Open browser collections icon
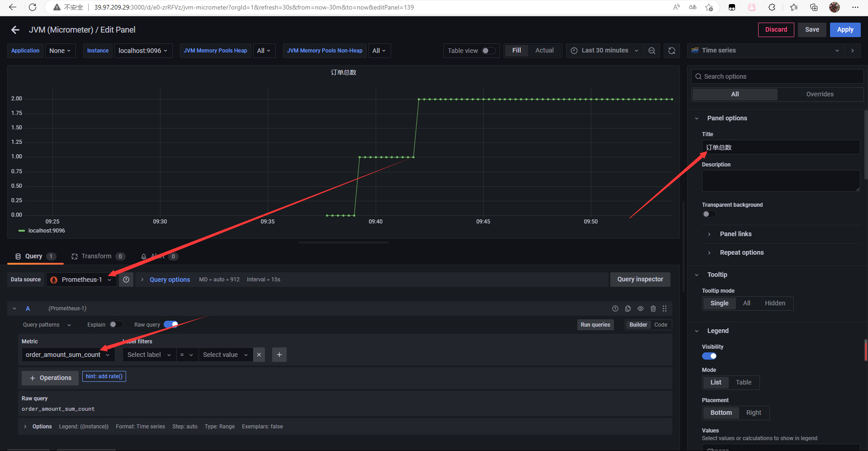Image resolution: width=868 pixels, height=451 pixels. 814,7
